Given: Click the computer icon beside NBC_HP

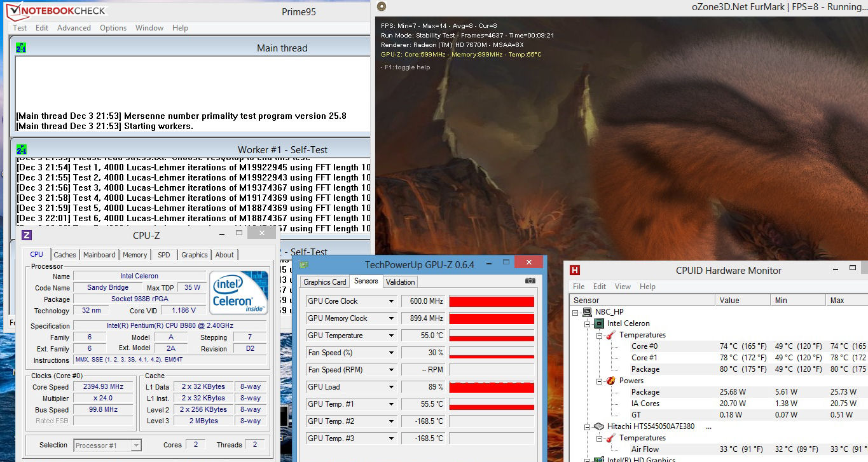Looking at the screenshot, I should click(x=588, y=312).
